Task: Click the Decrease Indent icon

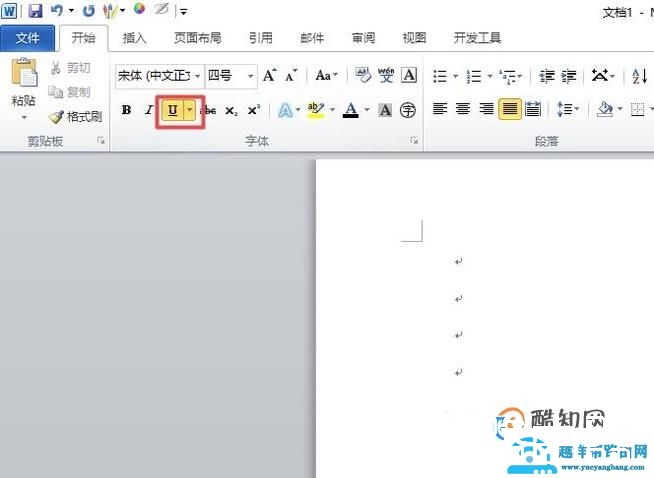Action: coord(546,76)
